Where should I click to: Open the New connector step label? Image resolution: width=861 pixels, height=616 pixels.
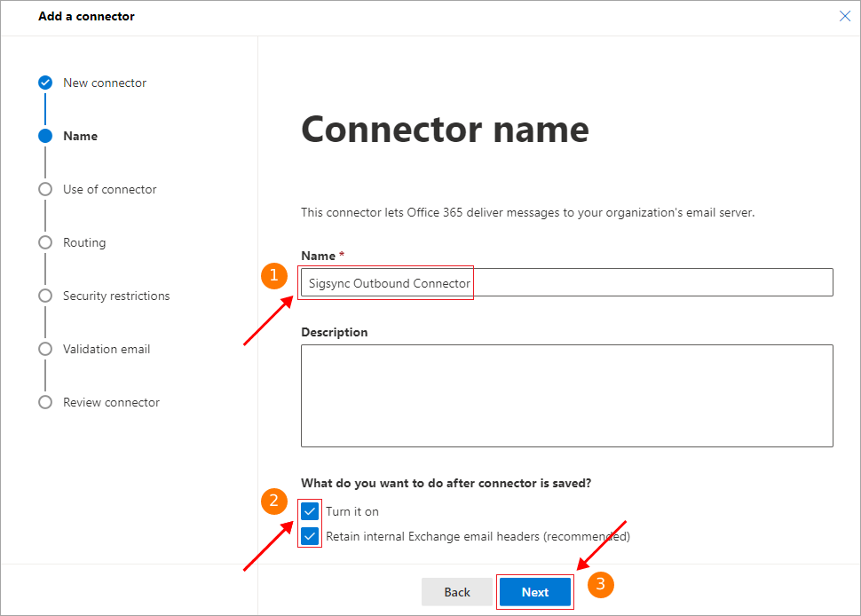pyautogui.click(x=105, y=83)
